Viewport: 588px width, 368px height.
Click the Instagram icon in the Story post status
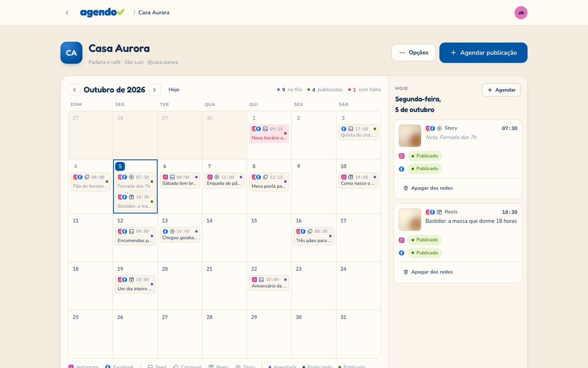coord(401,156)
